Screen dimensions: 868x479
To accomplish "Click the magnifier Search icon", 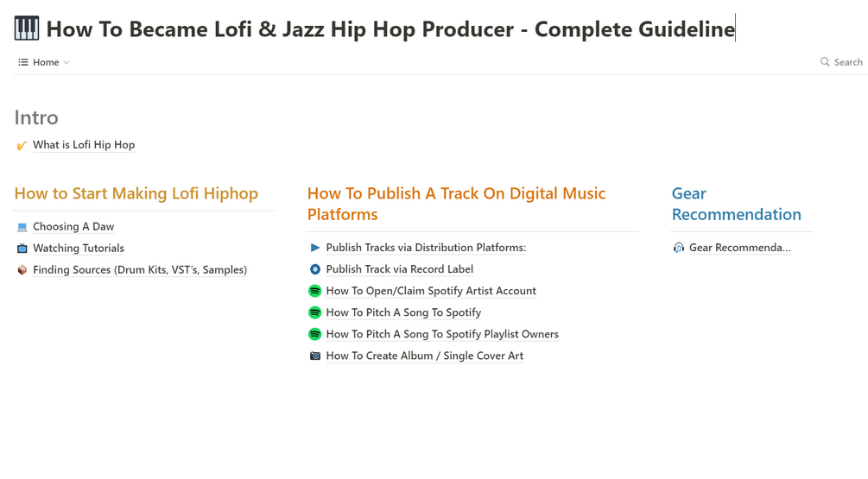I will [825, 62].
